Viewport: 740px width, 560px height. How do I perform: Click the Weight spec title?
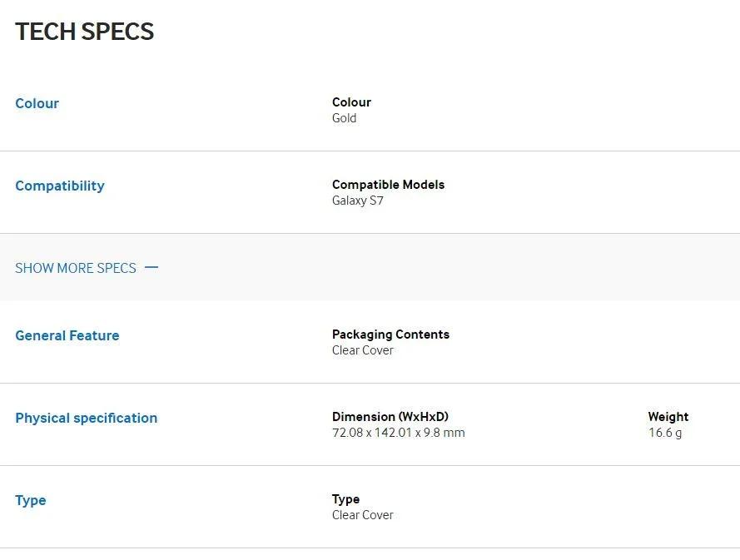pos(668,417)
